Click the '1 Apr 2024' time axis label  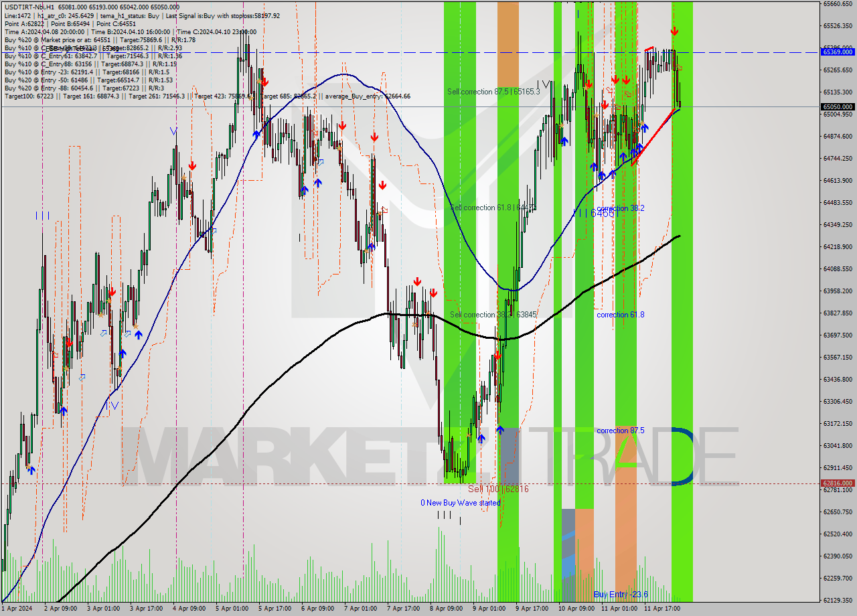(17, 609)
